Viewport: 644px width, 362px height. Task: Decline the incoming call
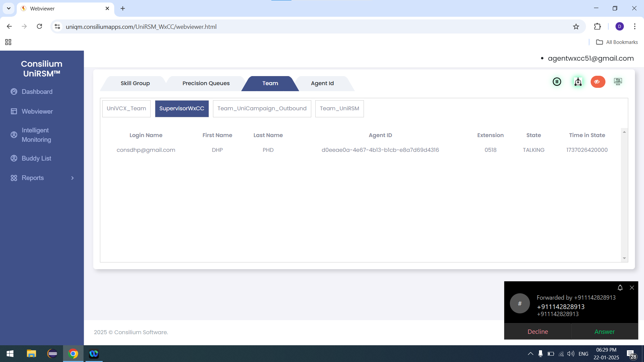click(538, 331)
